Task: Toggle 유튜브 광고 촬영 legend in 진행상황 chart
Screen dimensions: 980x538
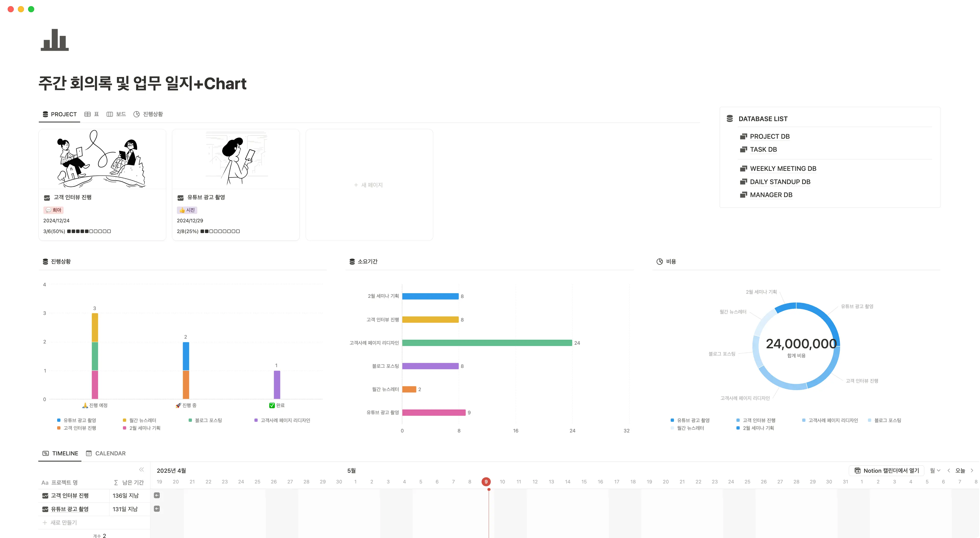Action: [77, 420]
